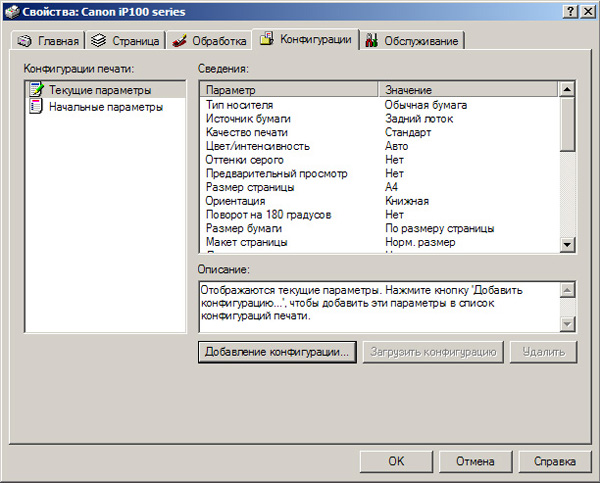Viewport: 600px width, 483px height.
Task: Select the Конфигурации tab
Action: coord(305,39)
